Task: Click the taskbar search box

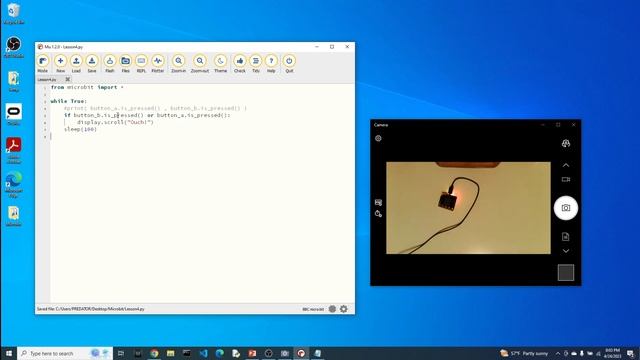Action: pos(65,353)
